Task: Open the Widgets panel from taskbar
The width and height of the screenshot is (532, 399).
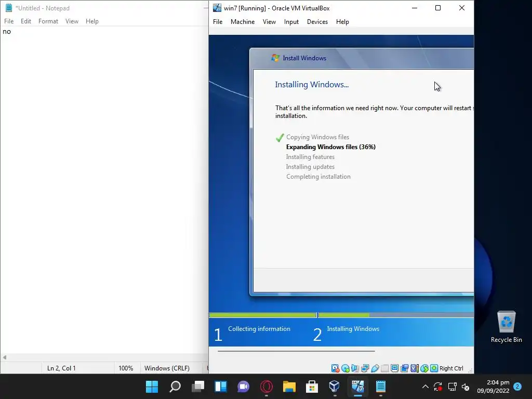Action: point(221,387)
